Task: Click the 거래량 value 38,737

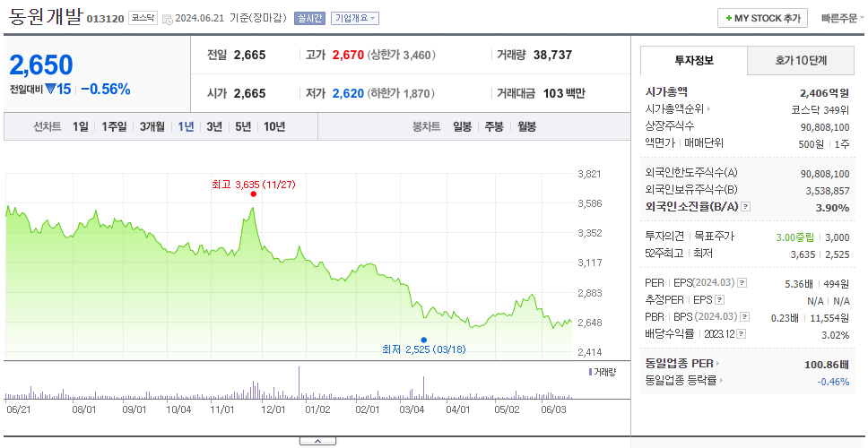Action: [x=553, y=56]
